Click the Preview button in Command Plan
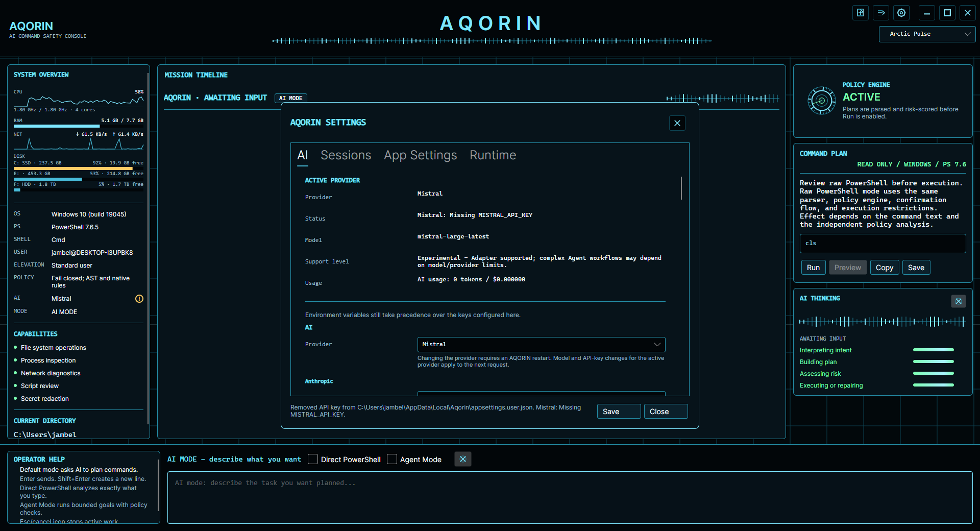Image resolution: width=980 pixels, height=531 pixels. pyautogui.click(x=848, y=268)
